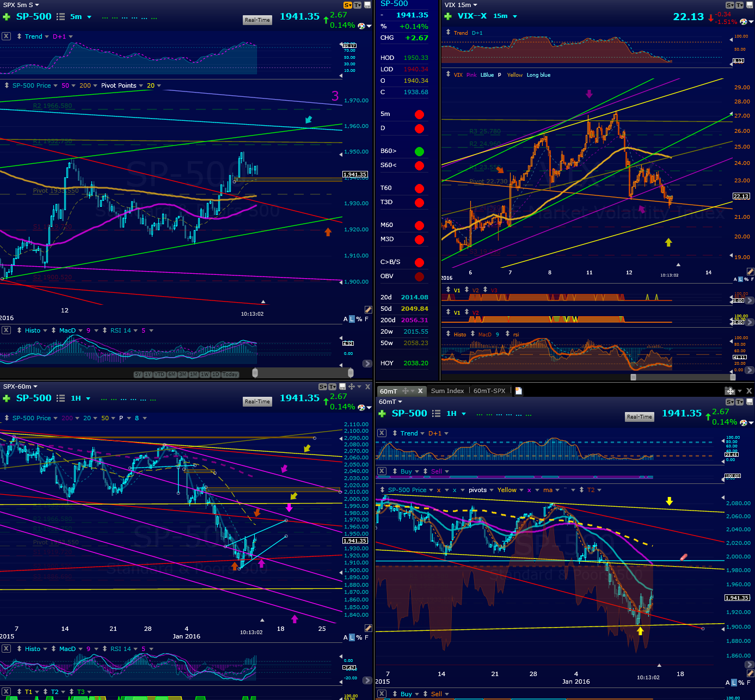
Task: Select the 5Y range button under the 5m chart
Action: 138,374
